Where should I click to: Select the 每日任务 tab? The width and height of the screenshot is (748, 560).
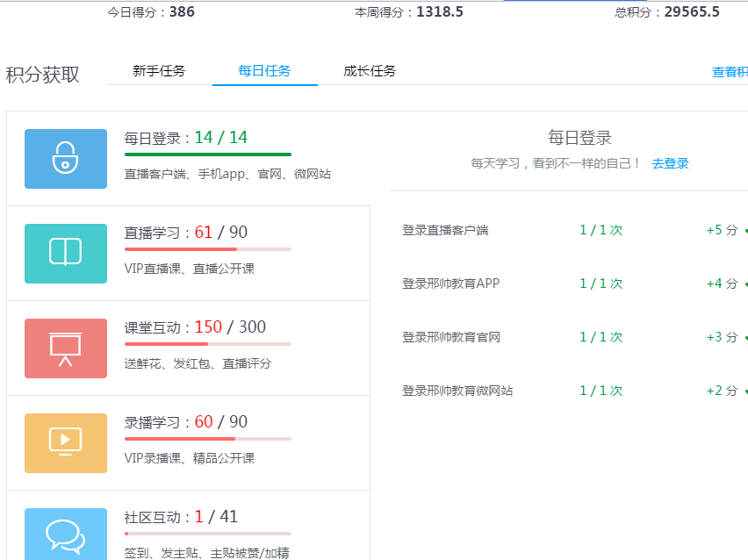coord(264,71)
